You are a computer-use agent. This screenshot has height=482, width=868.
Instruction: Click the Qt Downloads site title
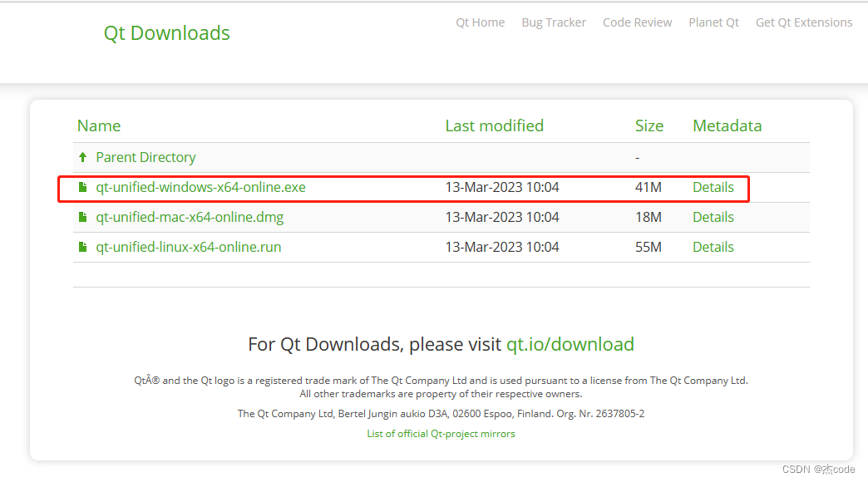tap(166, 33)
